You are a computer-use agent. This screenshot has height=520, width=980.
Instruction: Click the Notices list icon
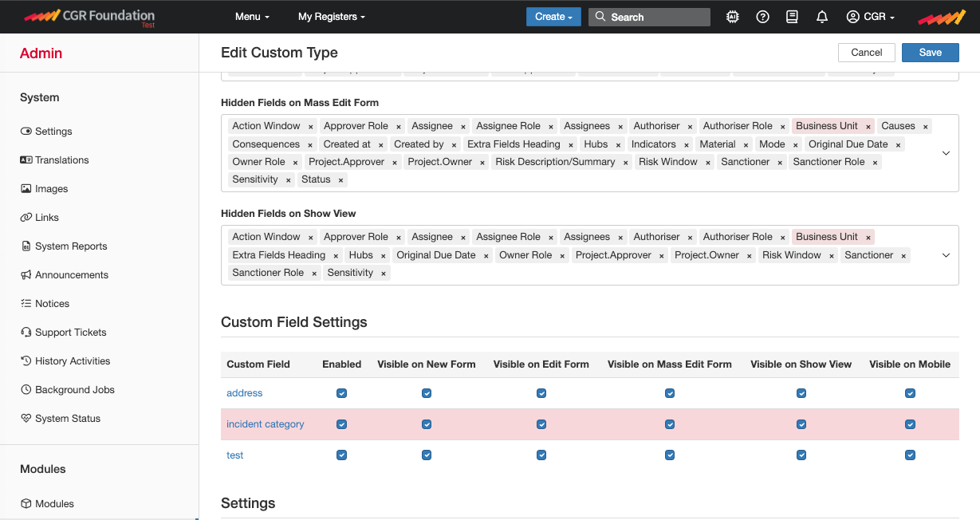pyautogui.click(x=26, y=303)
